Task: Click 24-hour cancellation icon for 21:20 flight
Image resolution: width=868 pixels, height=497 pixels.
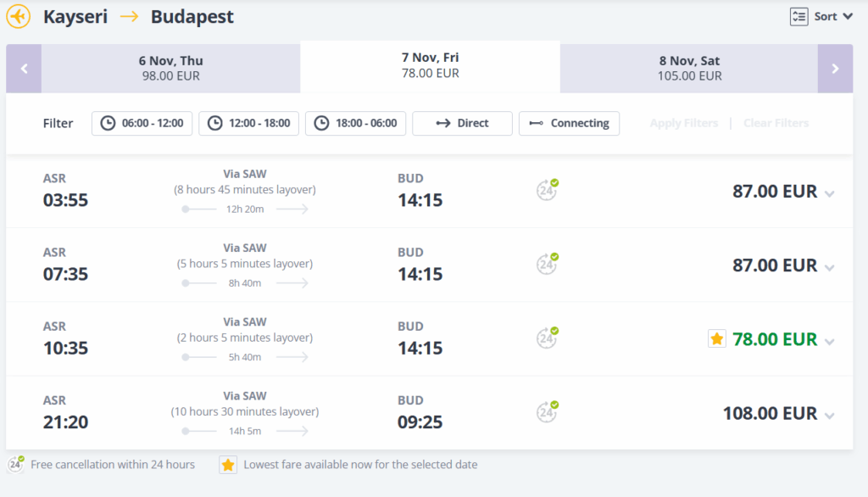Action: [548, 412]
